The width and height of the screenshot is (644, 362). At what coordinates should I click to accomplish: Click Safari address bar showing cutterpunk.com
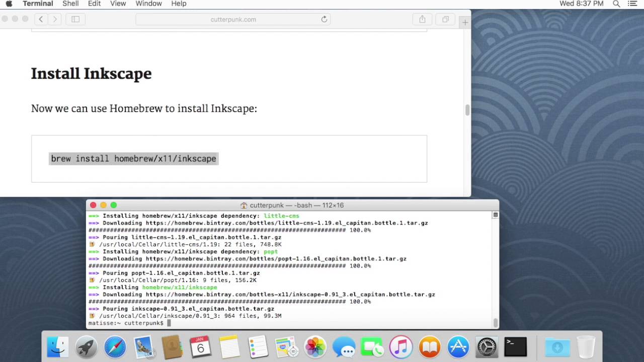click(x=233, y=19)
